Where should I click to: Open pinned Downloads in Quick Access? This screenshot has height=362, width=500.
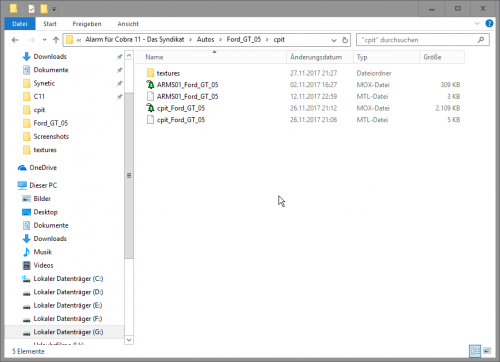point(50,57)
